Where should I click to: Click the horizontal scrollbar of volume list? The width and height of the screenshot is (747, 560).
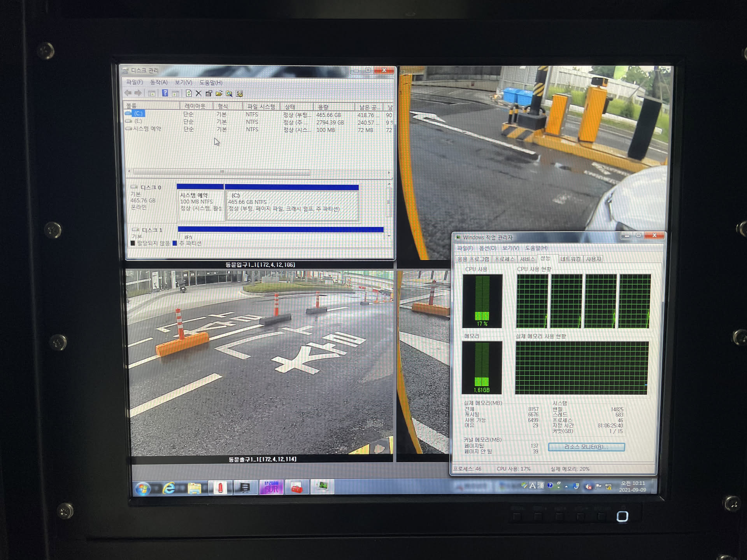tap(222, 171)
